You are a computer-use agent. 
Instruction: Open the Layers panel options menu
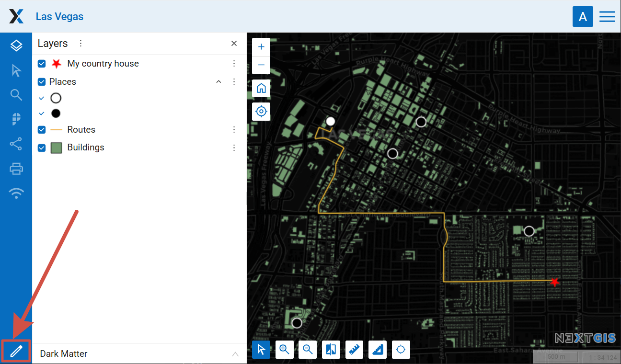pos(80,44)
